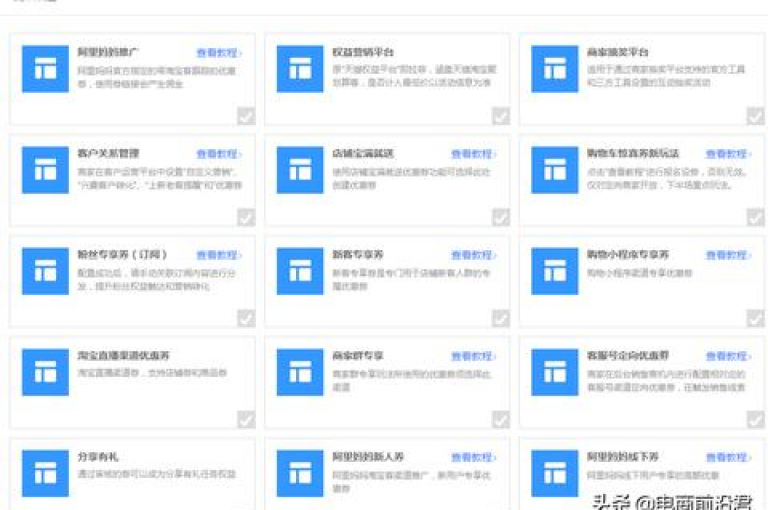Select the 权益营销平台 title text
Image resolution: width=768 pixels, height=510 pixels.
(x=363, y=52)
